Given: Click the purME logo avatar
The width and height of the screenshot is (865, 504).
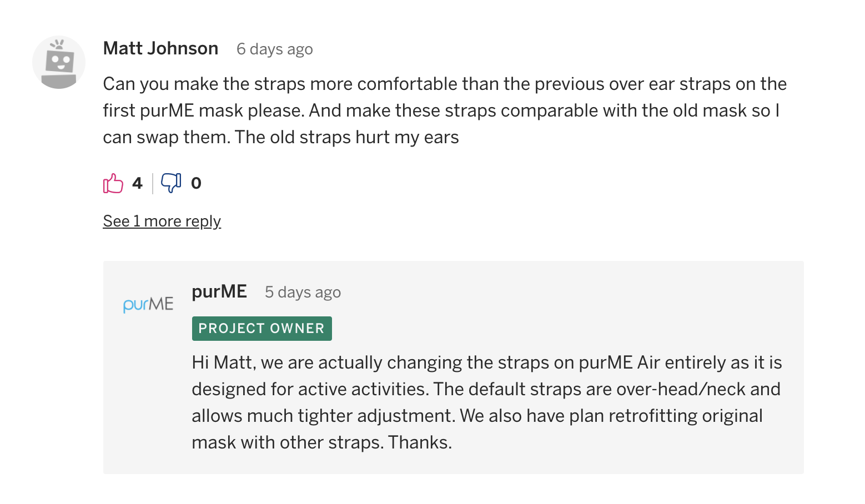Looking at the screenshot, I should (148, 304).
